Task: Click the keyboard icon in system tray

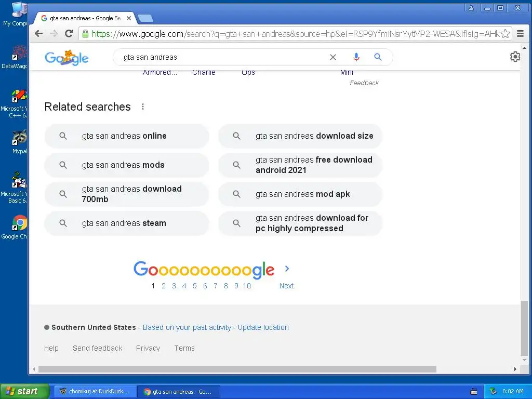Action: pyautogui.click(x=474, y=392)
